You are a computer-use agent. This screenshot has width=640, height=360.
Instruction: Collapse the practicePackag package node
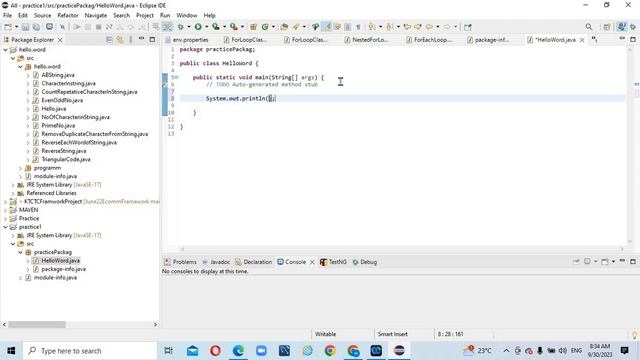20,252
